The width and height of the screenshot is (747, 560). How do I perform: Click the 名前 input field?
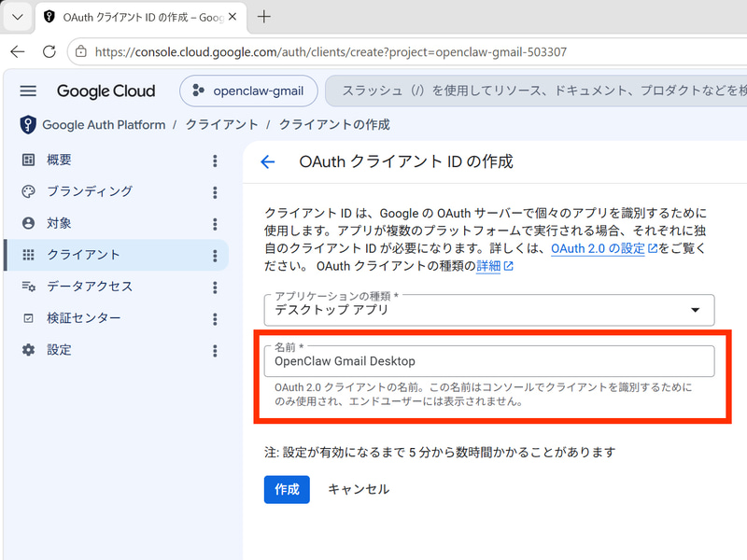[489, 361]
